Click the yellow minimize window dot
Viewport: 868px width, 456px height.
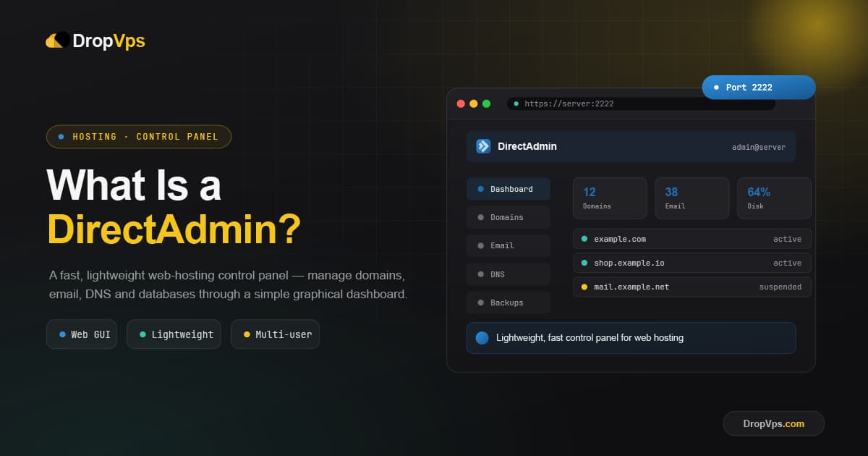[x=474, y=104]
